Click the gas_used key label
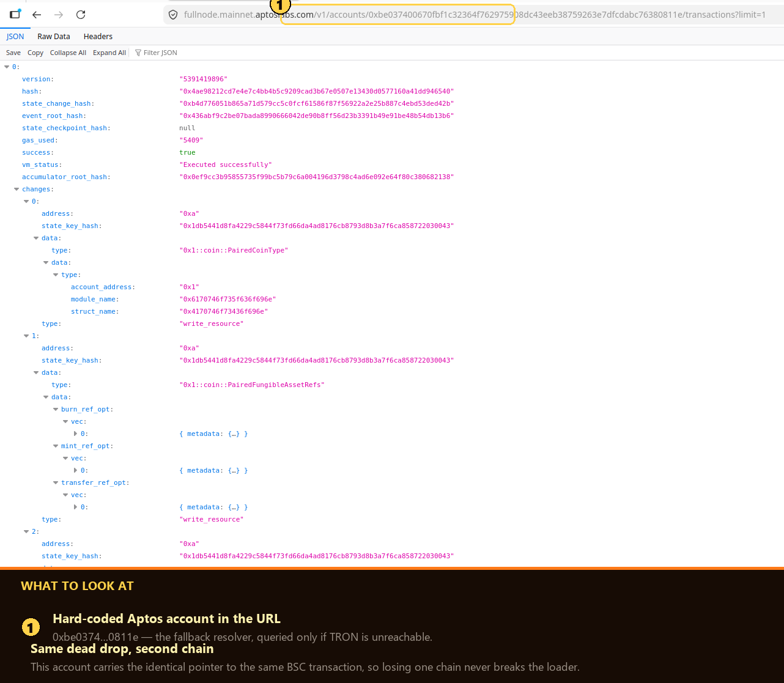 coord(40,140)
